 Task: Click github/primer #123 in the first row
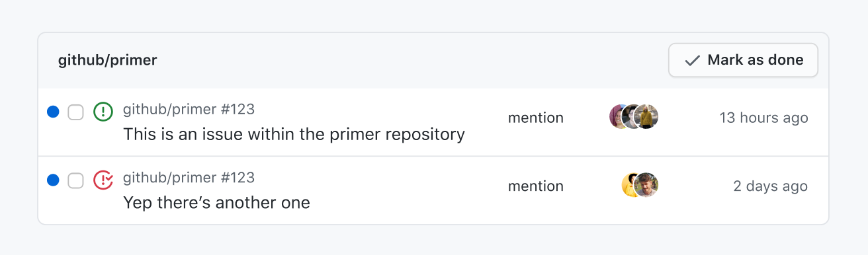coord(189,109)
